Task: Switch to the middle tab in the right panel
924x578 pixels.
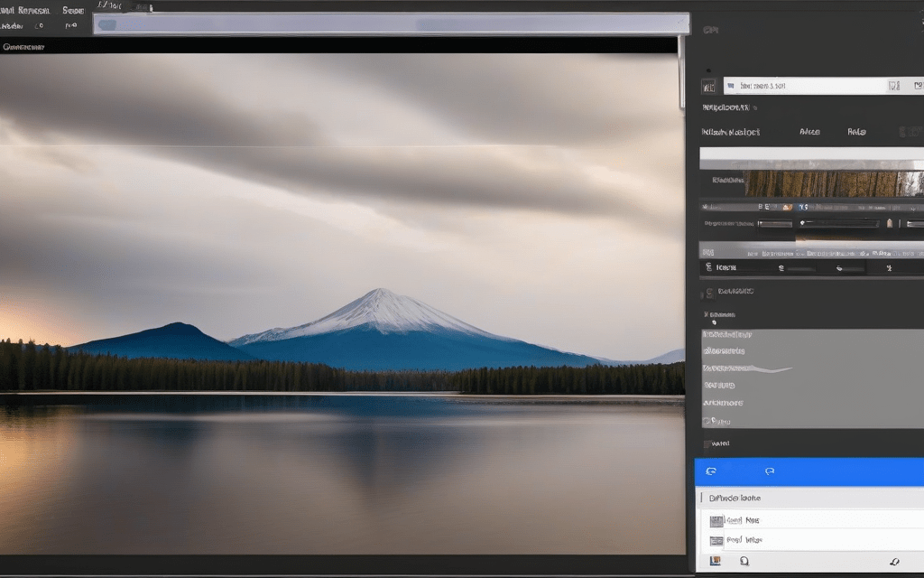Action: click(809, 132)
